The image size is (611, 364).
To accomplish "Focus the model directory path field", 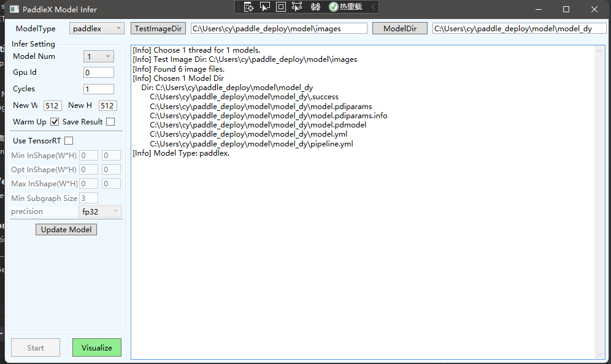I will point(520,28).
